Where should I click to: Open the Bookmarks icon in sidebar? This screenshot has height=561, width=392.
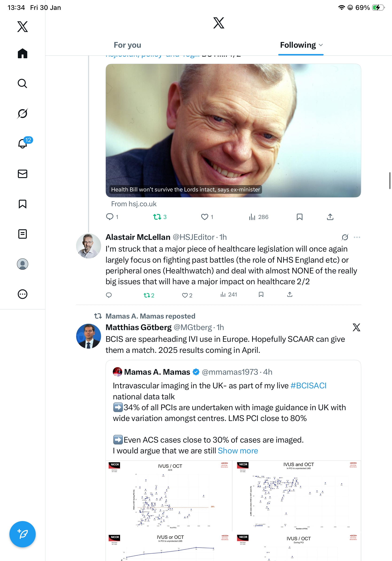pyautogui.click(x=23, y=204)
